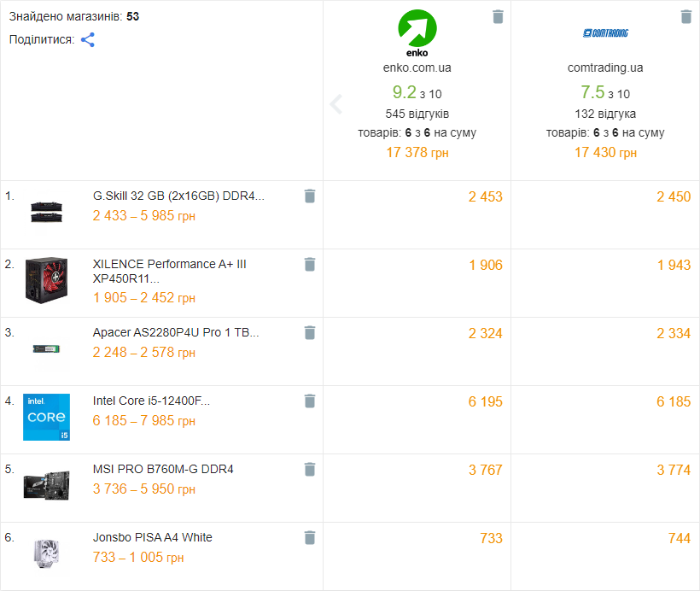This screenshot has height=591, width=700.
Task: Click price range 733 – 1 005 грн
Action: 138,558
